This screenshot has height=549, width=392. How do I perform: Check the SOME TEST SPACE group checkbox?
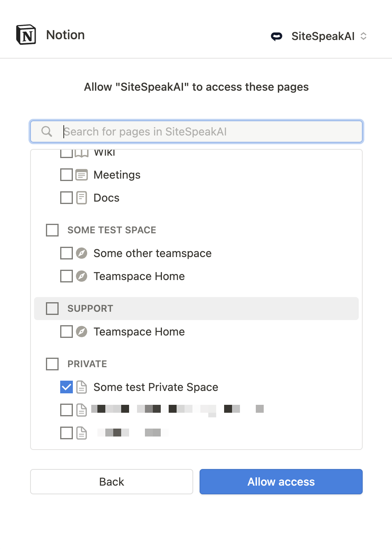52,230
